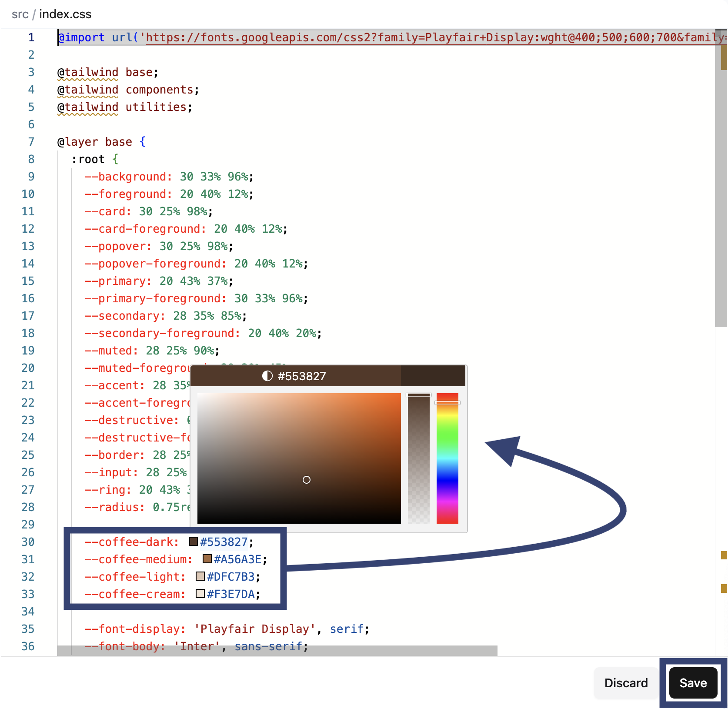The width and height of the screenshot is (728, 709).
Task: Click '--foreground' variable on line 10
Action: 125,194
